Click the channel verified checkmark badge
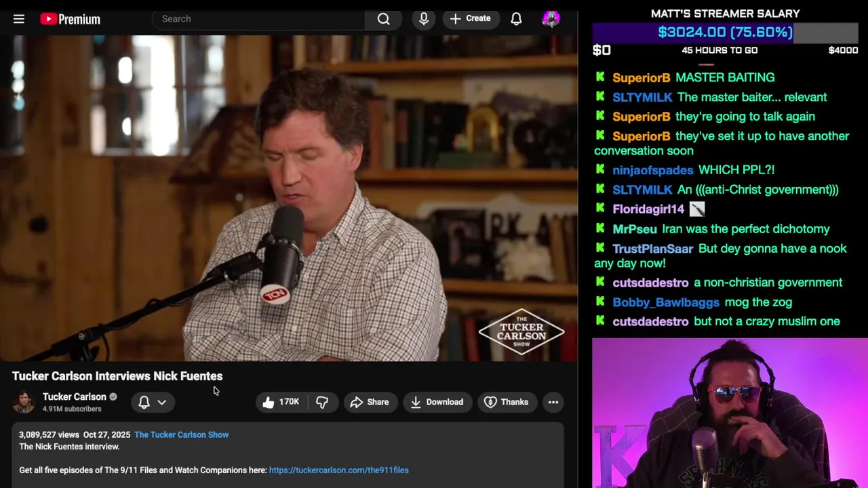868x488 pixels. 113,396
